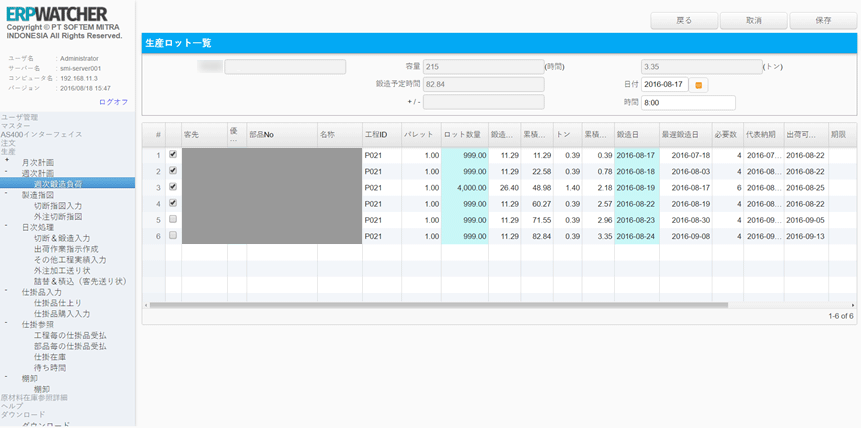Sort by the 必要数 column header
The image size is (861, 428).
728,135
